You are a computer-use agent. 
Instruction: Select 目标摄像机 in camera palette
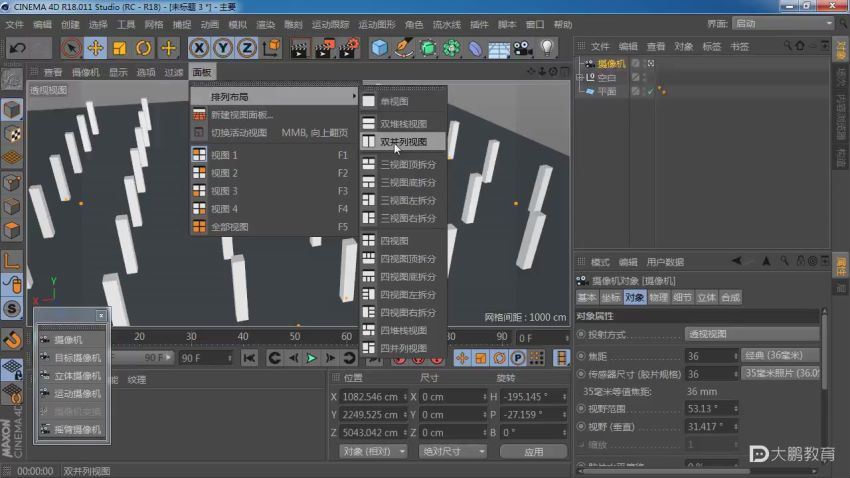[72, 358]
